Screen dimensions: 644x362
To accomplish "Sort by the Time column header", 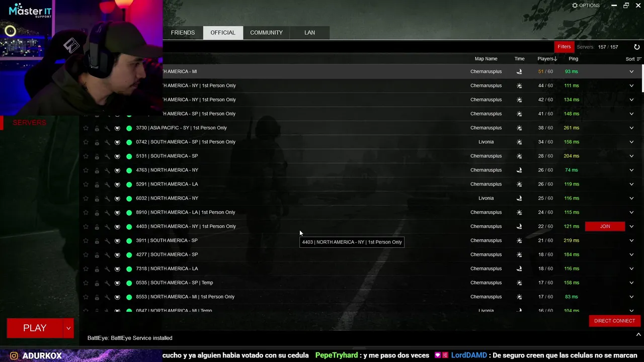I will (519, 59).
